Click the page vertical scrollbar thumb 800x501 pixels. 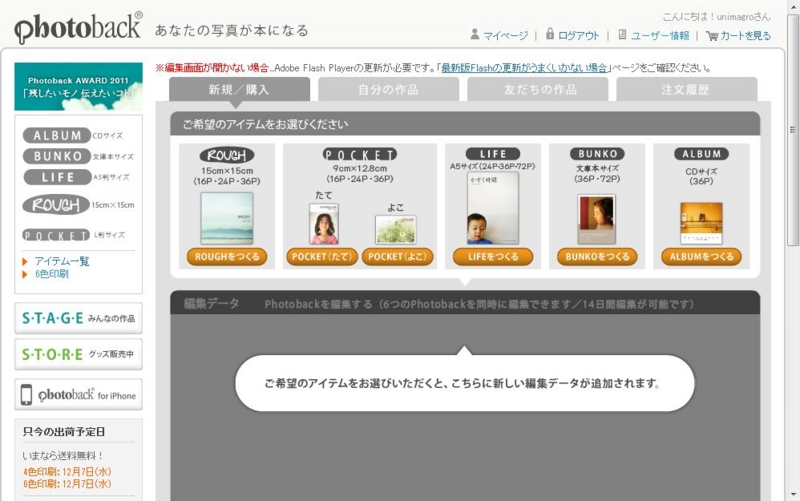[x=792, y=130]
